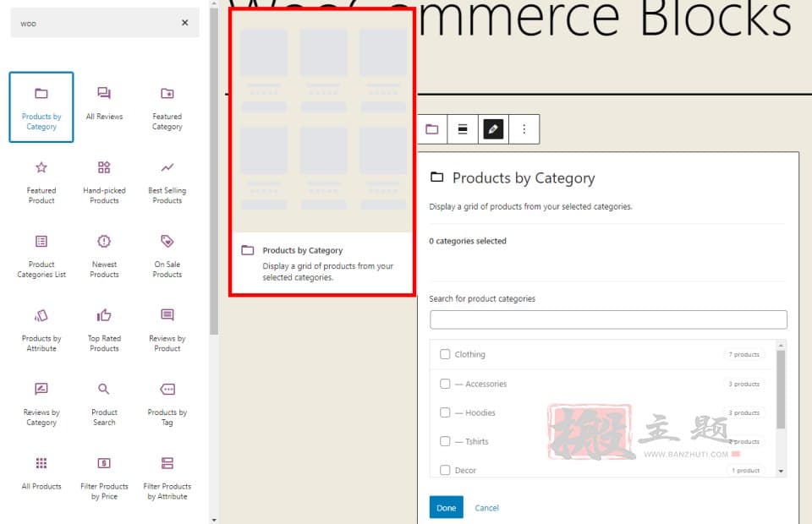The width and height of the screenshot is (812, 524).
Task: Toggle the edit pencil button in toolbar
Action: 493,128
